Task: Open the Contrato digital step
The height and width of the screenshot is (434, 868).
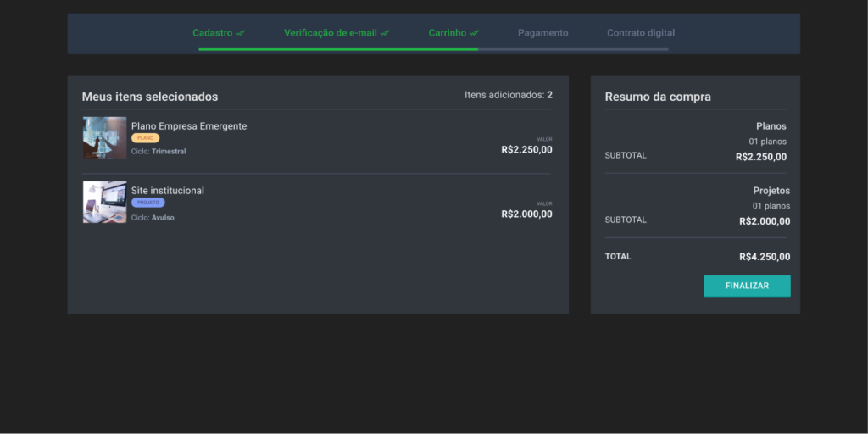Action: pos(641,33)
